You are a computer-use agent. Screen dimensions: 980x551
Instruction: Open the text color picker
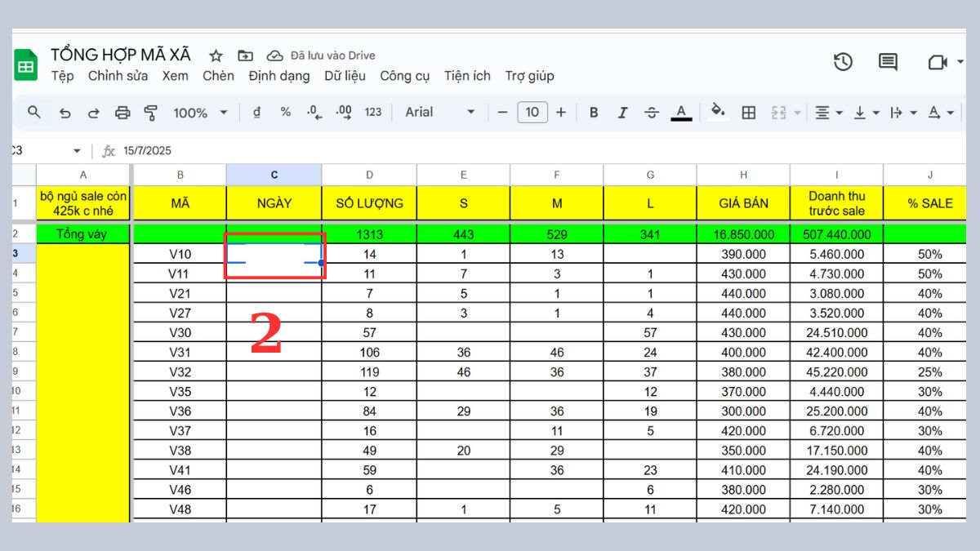(681, 113)
